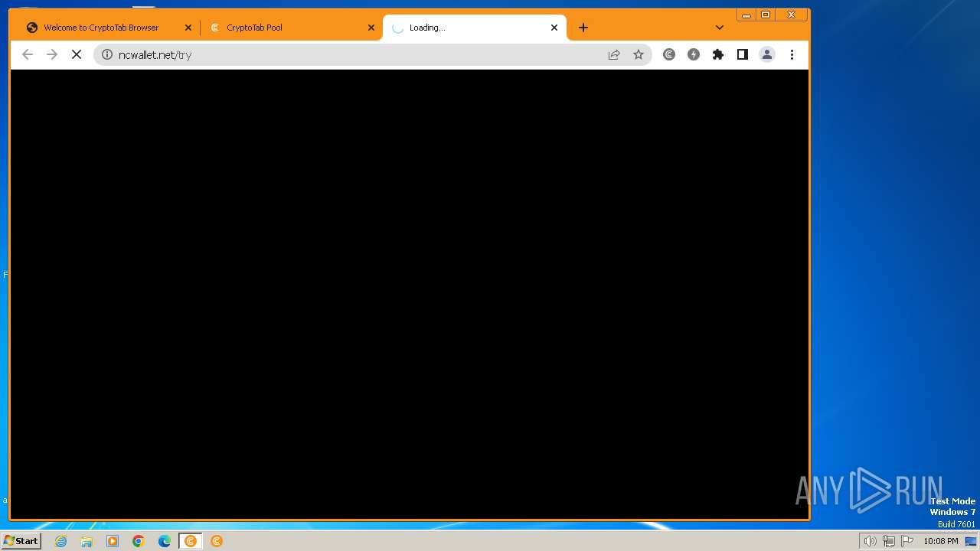Click the lightning bolt toolbar icon

(x=694, y=54)
